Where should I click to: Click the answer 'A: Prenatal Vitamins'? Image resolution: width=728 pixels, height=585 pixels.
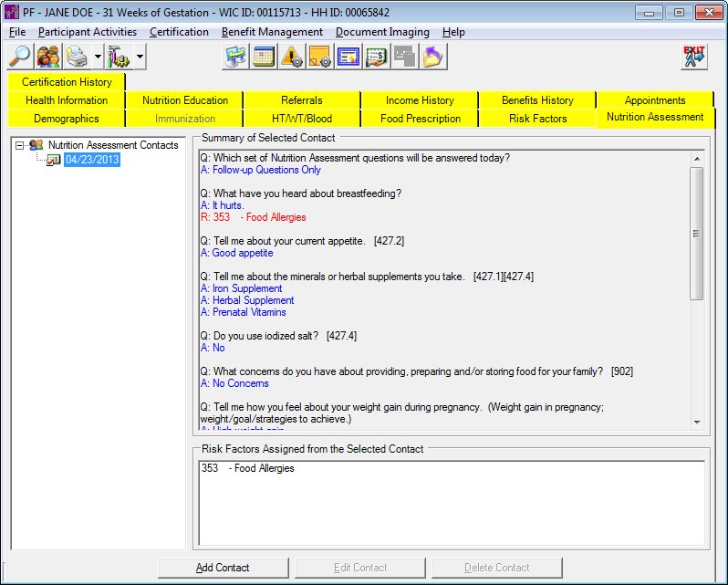tap(244, 312)
